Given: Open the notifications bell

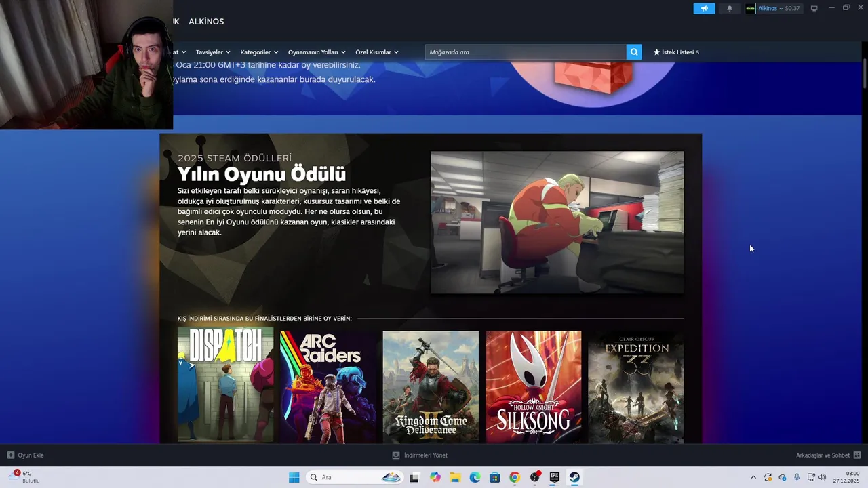Looking at the screenshot, I should 730,8.
